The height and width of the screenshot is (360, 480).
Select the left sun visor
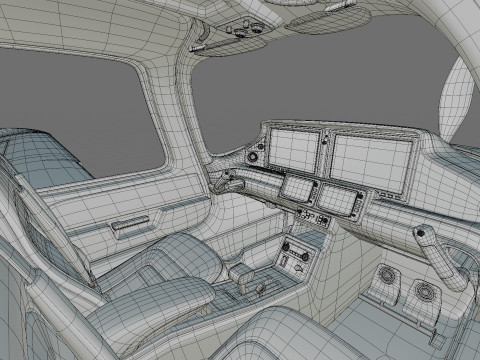229,46
